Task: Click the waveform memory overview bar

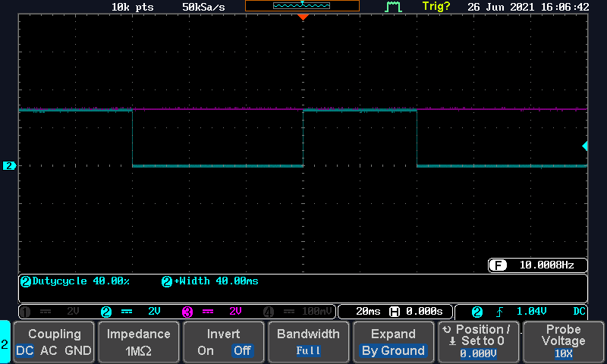Action: point(302,5)
